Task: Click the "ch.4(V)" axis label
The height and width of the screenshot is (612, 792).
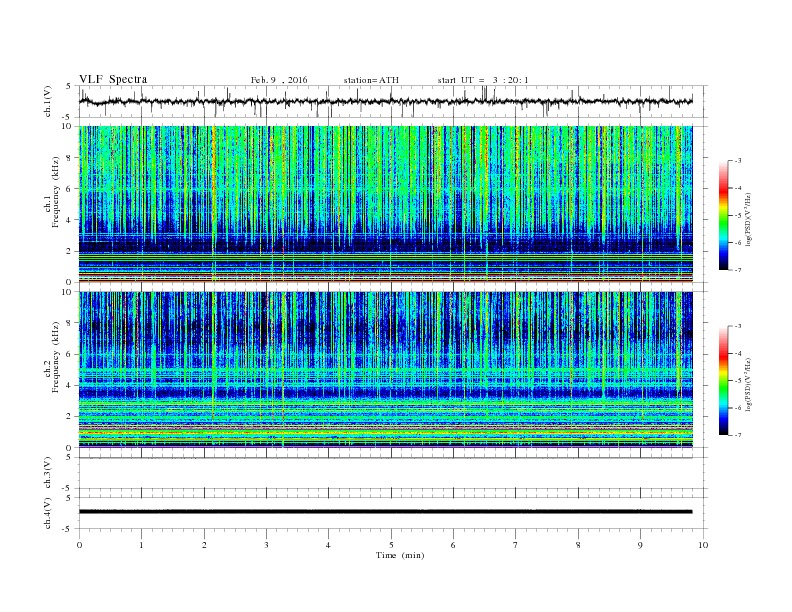Action: click(48, 513)
